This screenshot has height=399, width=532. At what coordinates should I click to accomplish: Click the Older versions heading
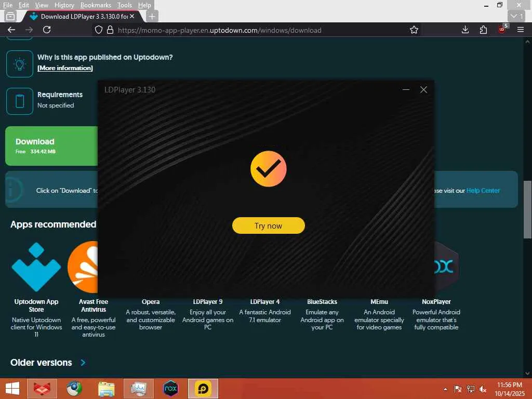(x=41, y=363)
